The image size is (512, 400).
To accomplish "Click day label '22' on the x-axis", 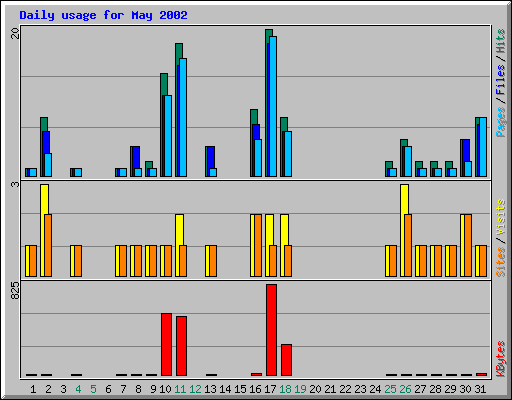I will click(x=345, y=389).
